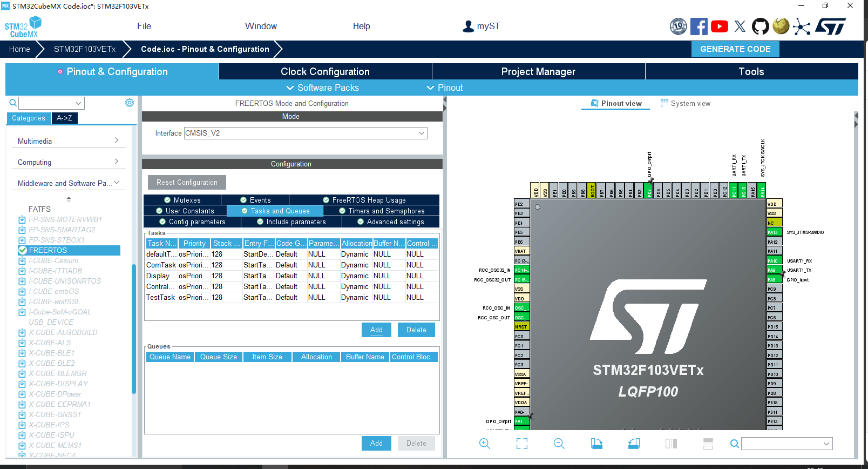Viewport: 868px width, 469px height.
Task: Click the Reset Configuration button
Action: click(x=187, y=182)
